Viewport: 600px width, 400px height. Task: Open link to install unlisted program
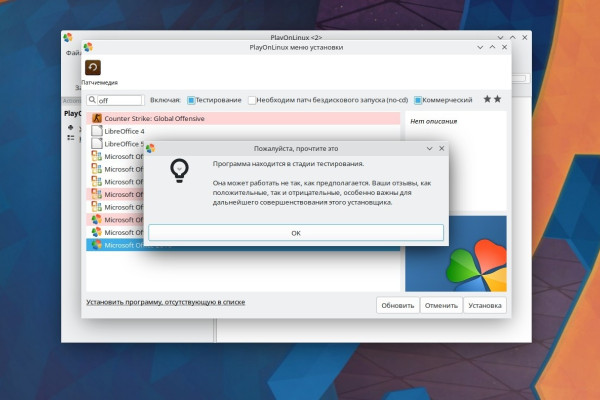point(166,302)
